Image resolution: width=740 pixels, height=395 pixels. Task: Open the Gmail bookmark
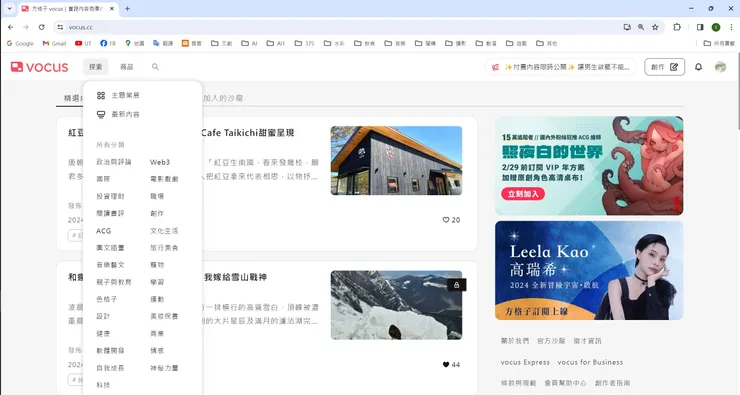(x=54, y=43)
